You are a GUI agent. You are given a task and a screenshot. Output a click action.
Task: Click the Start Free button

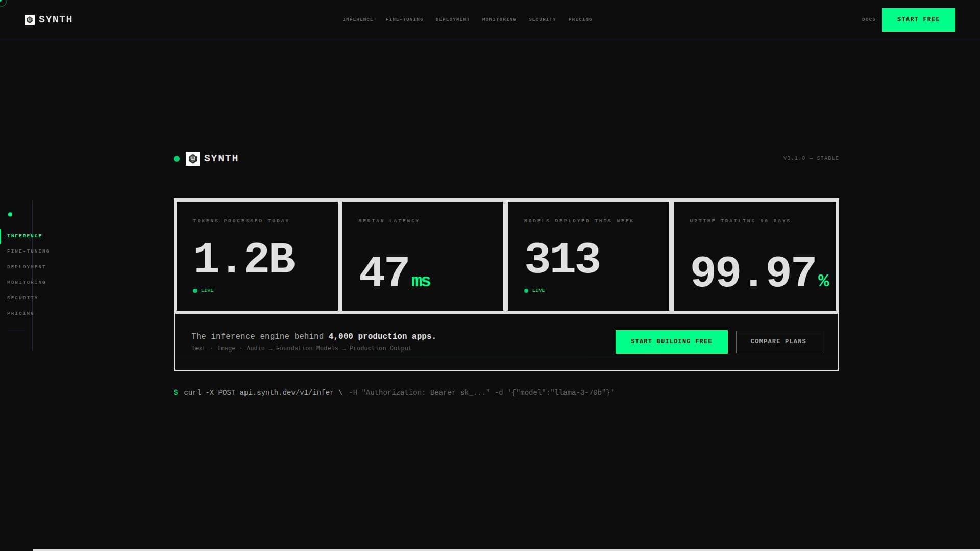click(919, 20)
